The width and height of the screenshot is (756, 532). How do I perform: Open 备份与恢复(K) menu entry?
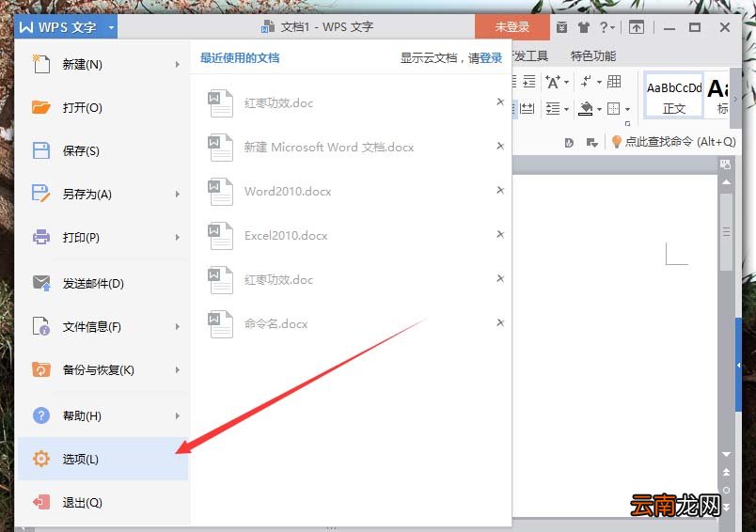pyautogui.click(x=102, y=370)
